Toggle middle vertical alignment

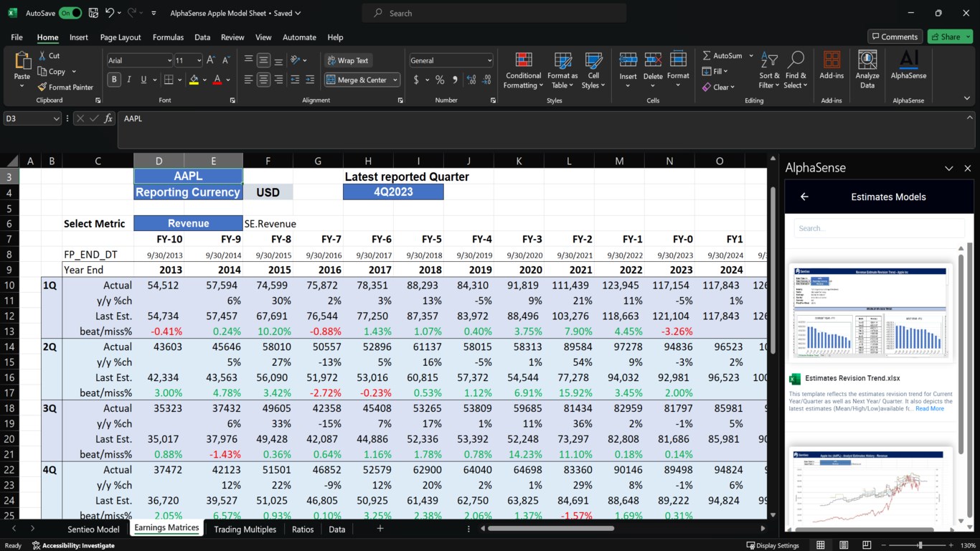(264, 60)
